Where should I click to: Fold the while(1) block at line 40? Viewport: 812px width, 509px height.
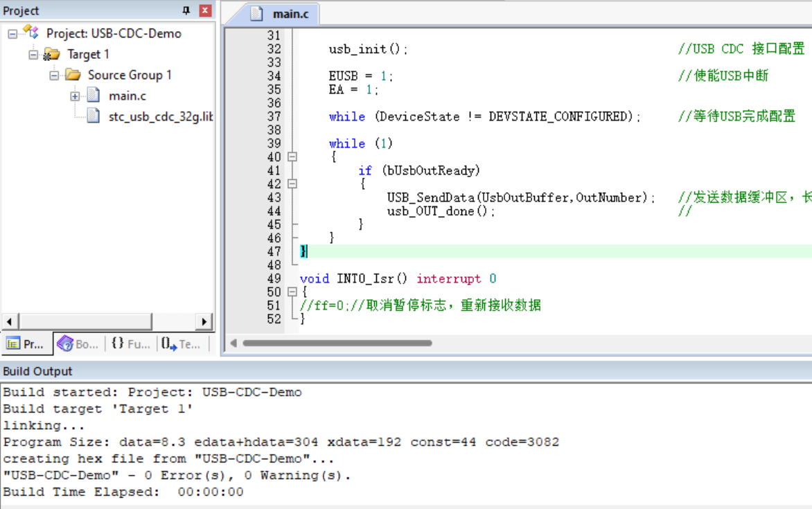[292, 157]
